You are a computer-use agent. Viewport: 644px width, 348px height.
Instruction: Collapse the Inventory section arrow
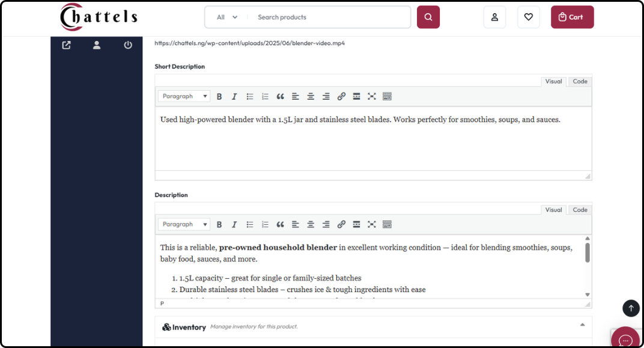tap(582, 325)
